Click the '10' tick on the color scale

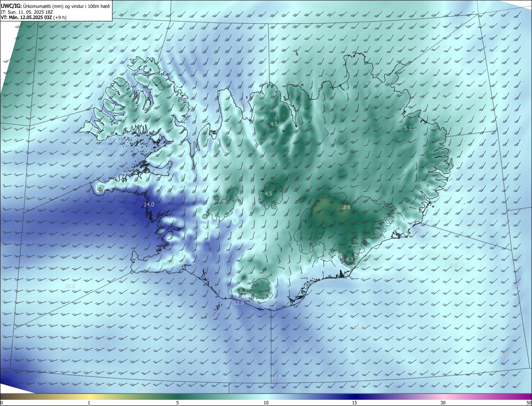point(266,403)
